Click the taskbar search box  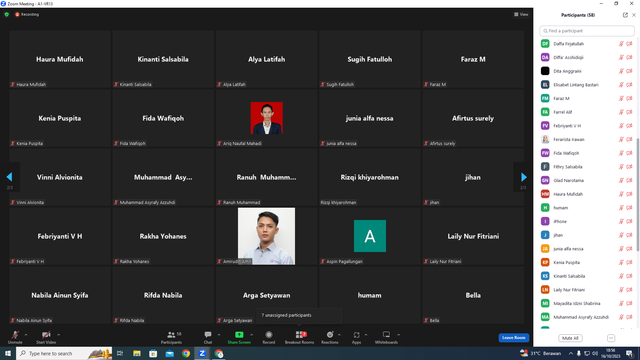coord(64,353)
